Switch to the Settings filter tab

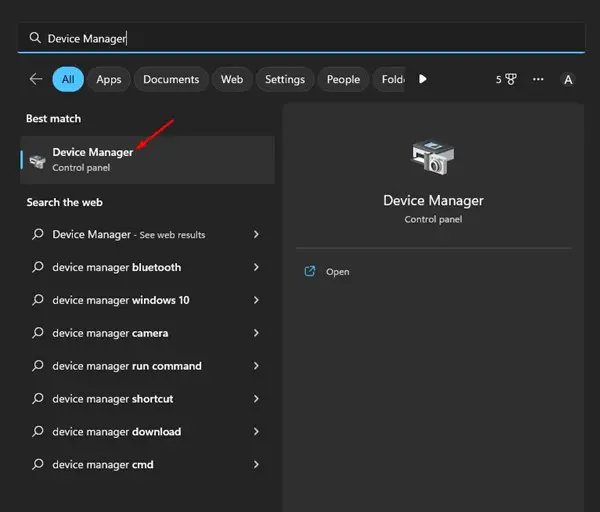tap(285, 79)
